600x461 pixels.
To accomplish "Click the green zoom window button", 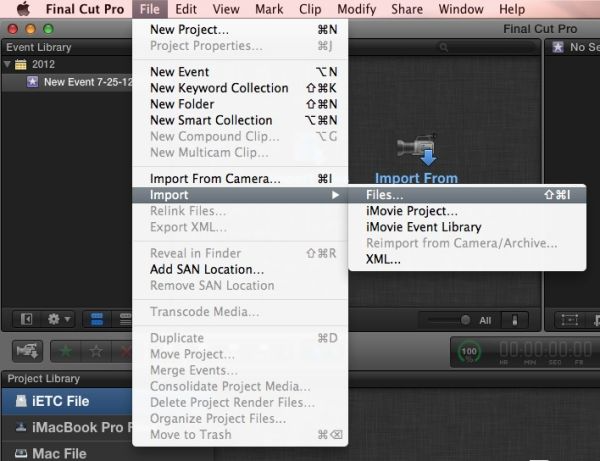I will coord(48,29).
